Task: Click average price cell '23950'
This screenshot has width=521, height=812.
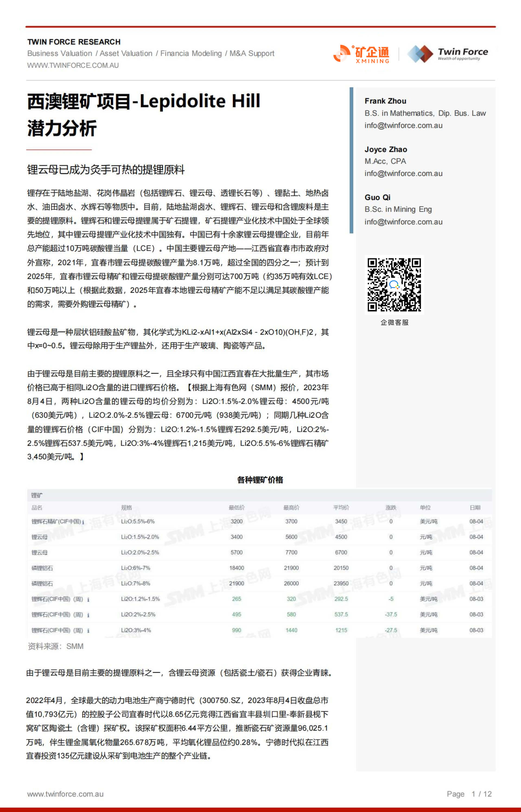Action: click(341, 584)
